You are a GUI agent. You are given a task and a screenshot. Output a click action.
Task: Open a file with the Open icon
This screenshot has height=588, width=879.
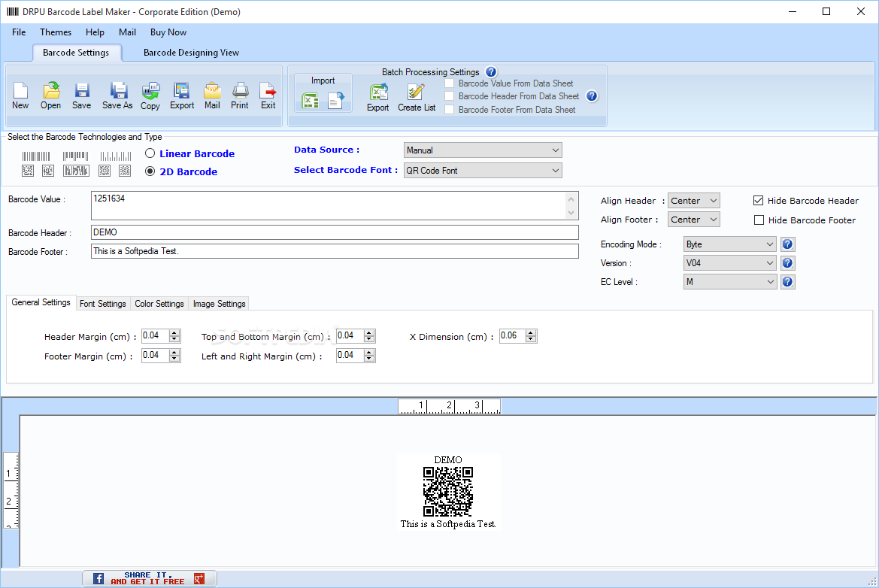click(x=51, y=95)
